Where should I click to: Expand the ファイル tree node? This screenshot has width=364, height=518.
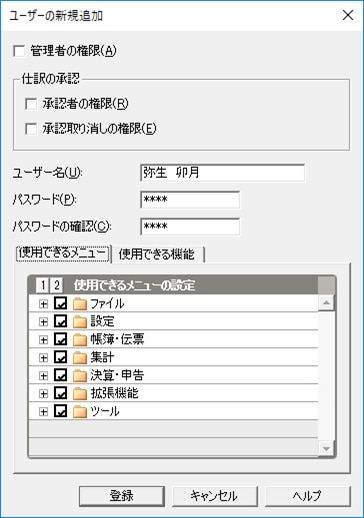pos(43,304)
